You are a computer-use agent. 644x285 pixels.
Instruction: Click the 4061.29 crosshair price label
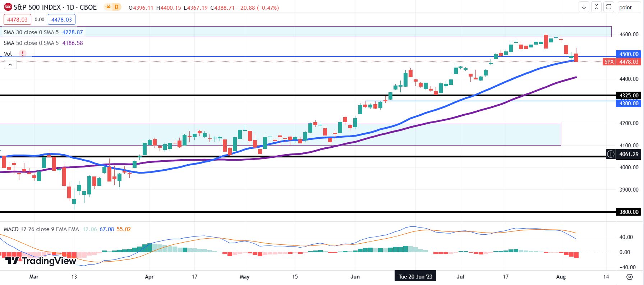click(629, 154)
